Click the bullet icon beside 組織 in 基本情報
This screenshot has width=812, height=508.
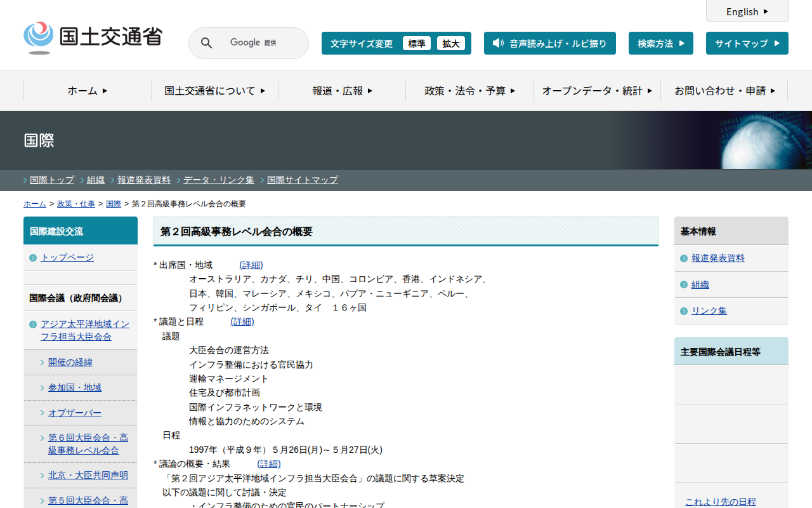684,285
